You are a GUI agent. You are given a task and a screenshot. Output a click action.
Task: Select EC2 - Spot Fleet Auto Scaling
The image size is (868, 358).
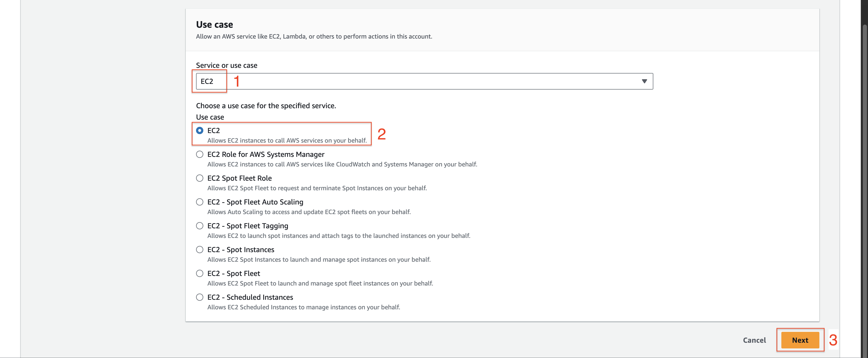point(199,202)
